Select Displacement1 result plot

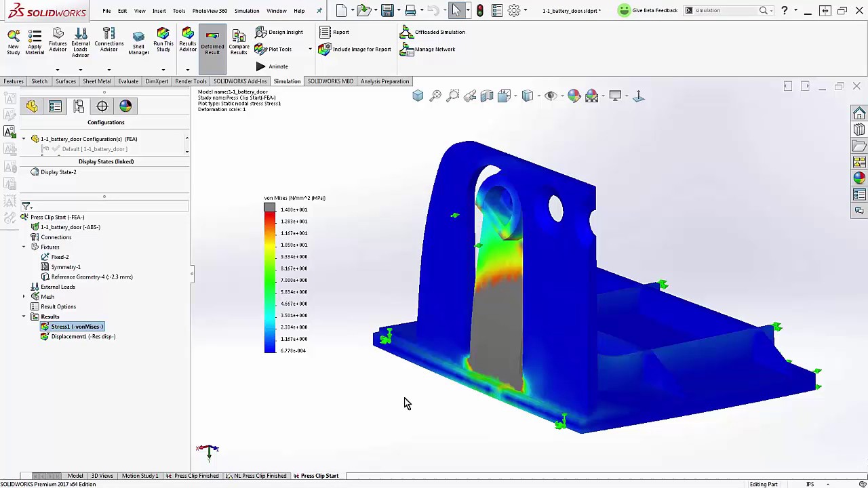78,336
